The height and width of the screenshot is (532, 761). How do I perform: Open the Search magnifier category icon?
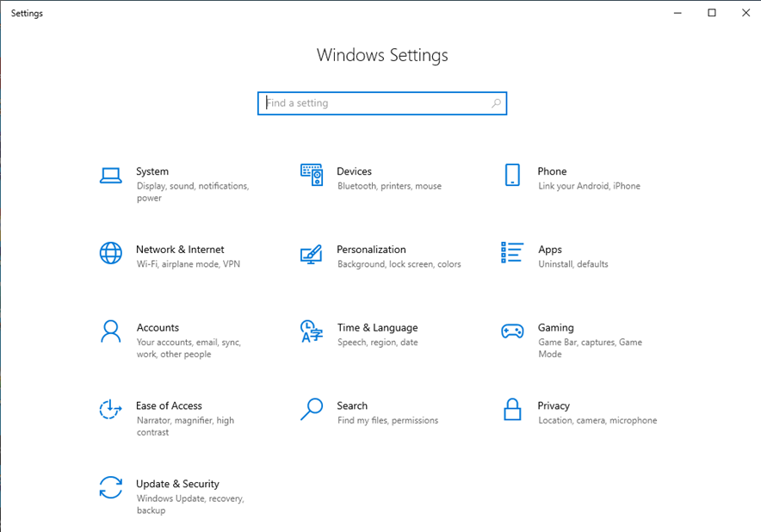[312, 409]
